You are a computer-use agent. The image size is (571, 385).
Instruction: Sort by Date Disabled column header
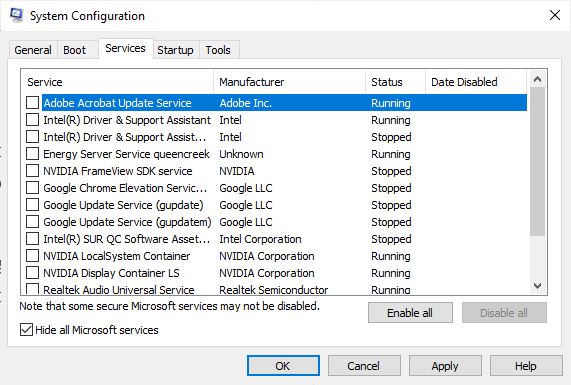coord(476,82)
